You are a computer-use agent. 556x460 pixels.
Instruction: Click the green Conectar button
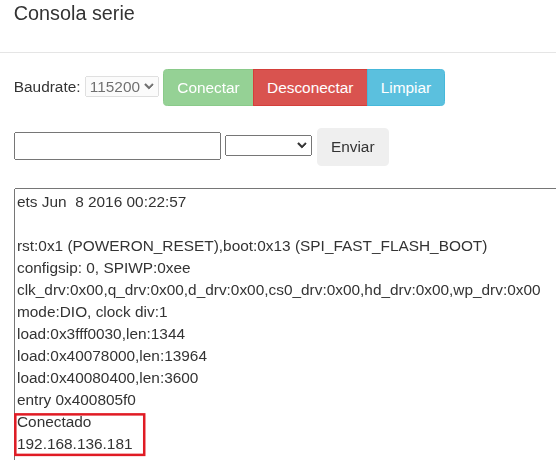tap(208, 88)
